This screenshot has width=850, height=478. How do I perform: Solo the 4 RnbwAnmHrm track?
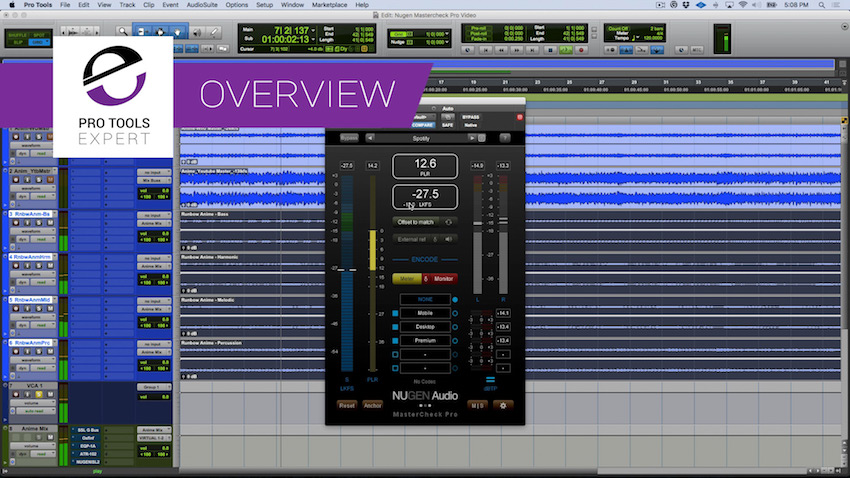tap(38, 266)
